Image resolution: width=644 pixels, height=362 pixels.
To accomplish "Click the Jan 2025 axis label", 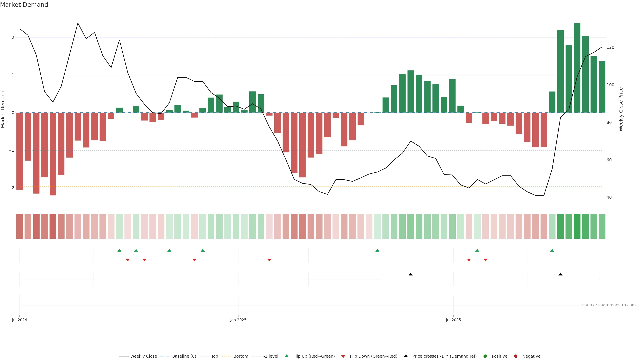I will coord(238,320).
